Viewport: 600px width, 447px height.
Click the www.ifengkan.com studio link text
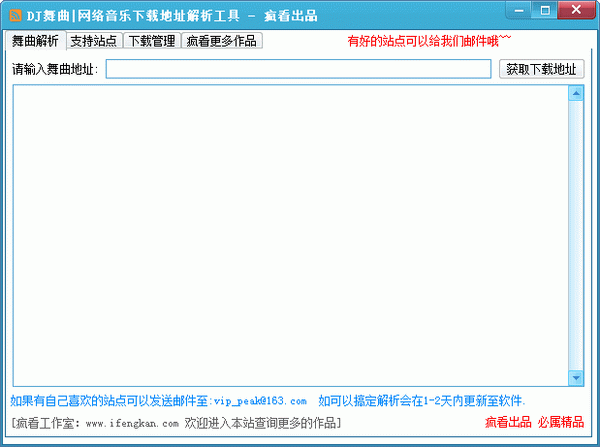132,424
